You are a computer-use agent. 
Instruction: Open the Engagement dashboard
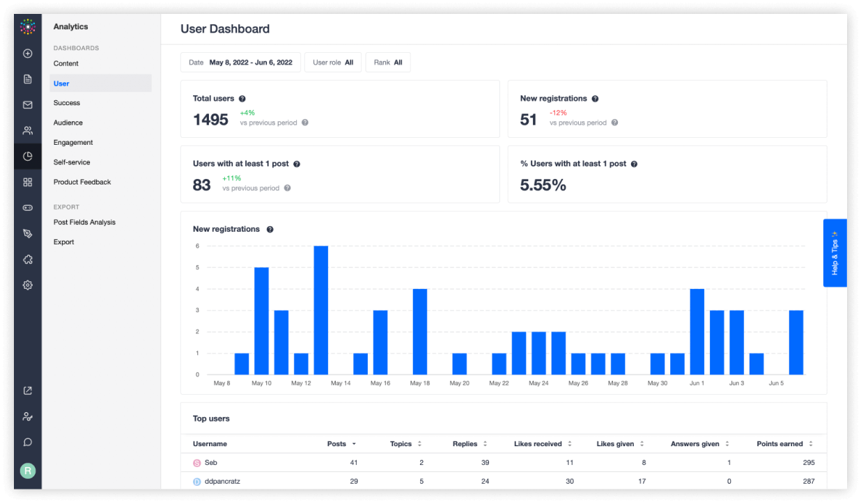(72, 142)
